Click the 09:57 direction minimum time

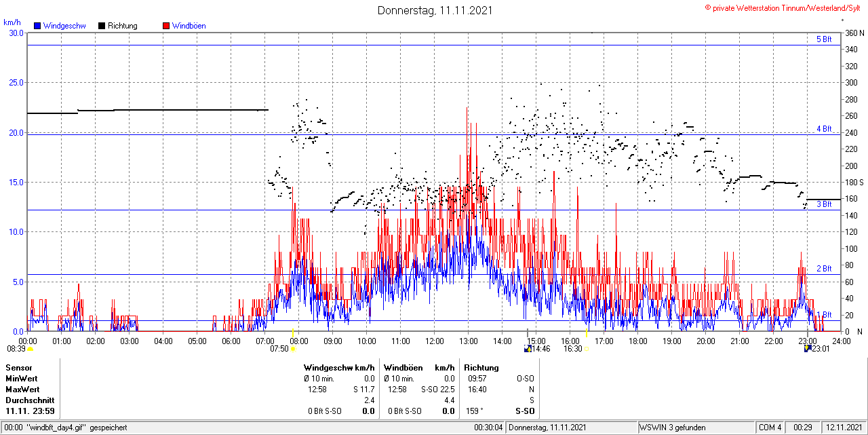pyautogui.click(x=477, y=378)
